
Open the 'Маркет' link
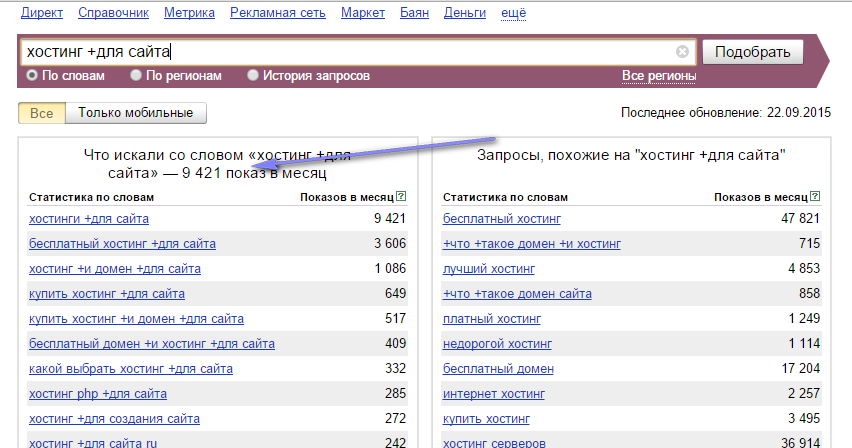(x=363, y=13)
